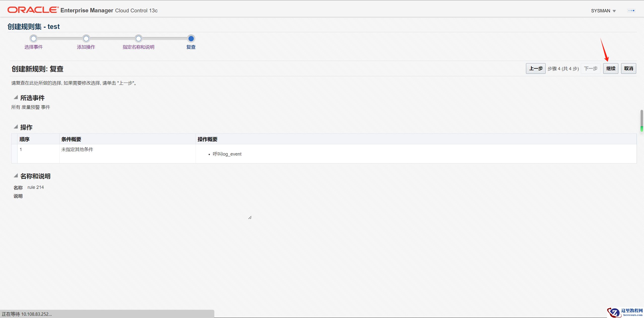Click the 上一步 button
The width and height of the screenshot is (644, 318).
pos(536,68)
